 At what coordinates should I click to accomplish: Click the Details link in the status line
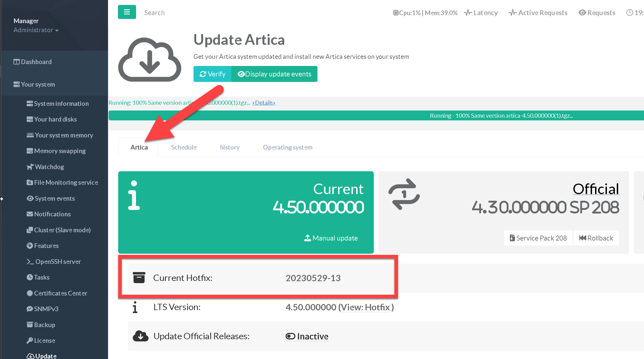click(x=264, y=103)
